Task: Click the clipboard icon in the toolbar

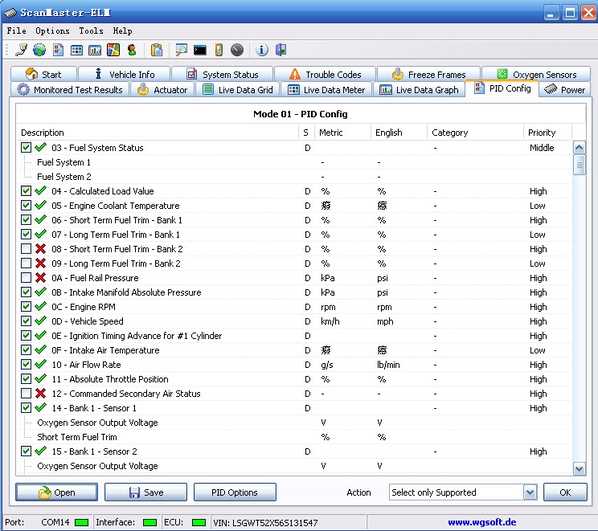Action: [157, 50]
